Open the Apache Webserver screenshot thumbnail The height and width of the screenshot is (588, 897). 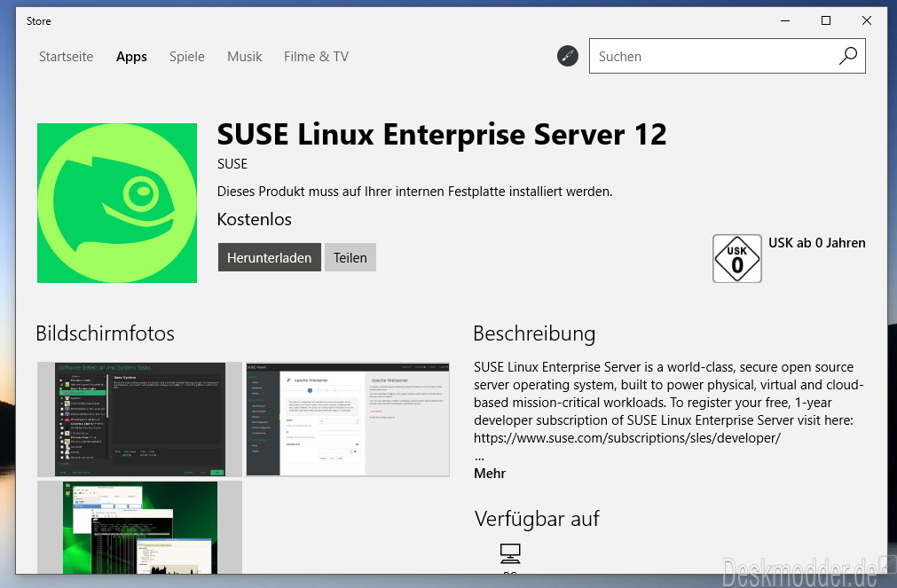coord(348,419)
